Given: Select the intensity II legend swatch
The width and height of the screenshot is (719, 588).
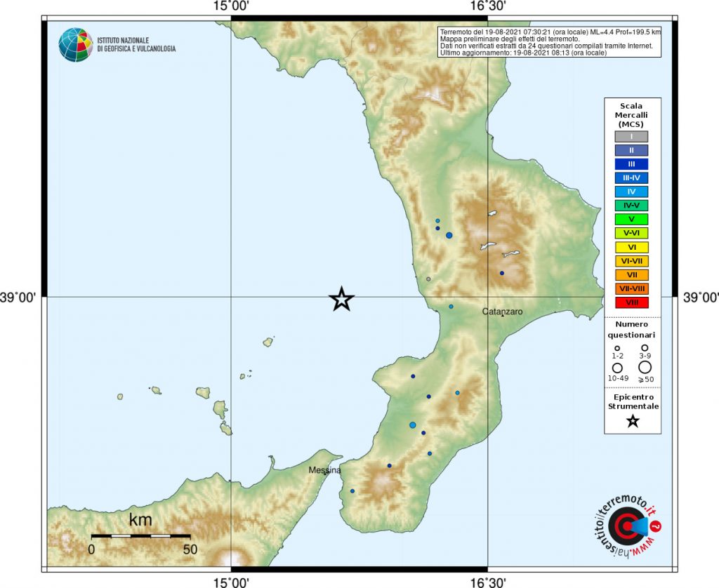Looking at the screenshot, I should 631,150.
